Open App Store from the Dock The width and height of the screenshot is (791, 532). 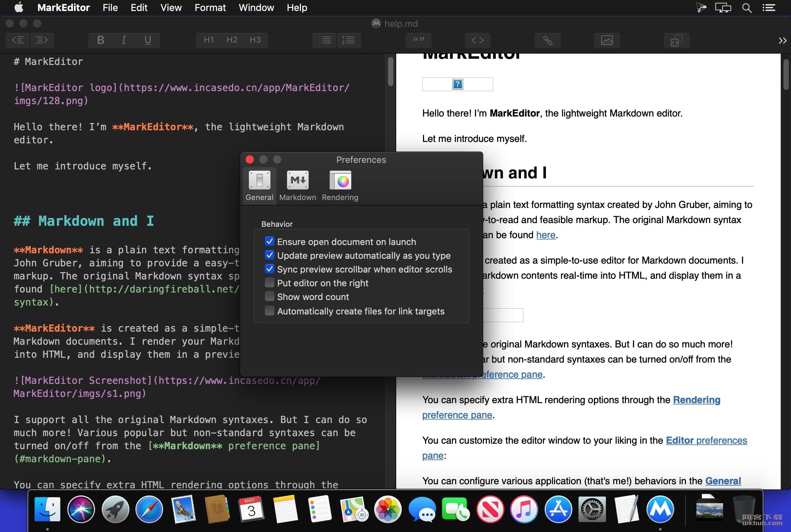pos(558,509)
